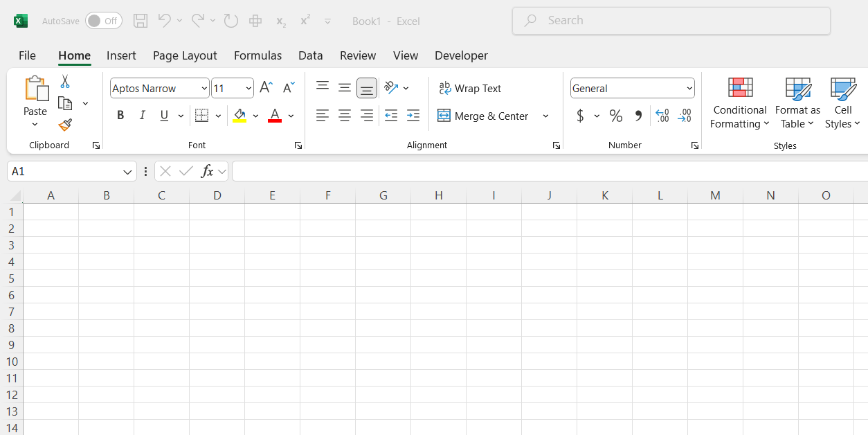The width and height of the screenshot is (868, 435).
Task: Click the Align Left icon
Action: tap(323, 116)
